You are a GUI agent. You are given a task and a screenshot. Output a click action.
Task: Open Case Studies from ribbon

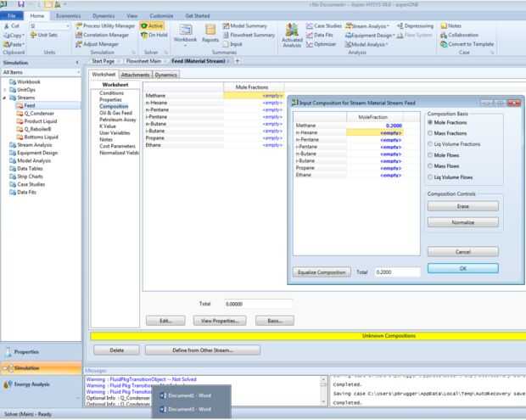(x=323, y=25)
